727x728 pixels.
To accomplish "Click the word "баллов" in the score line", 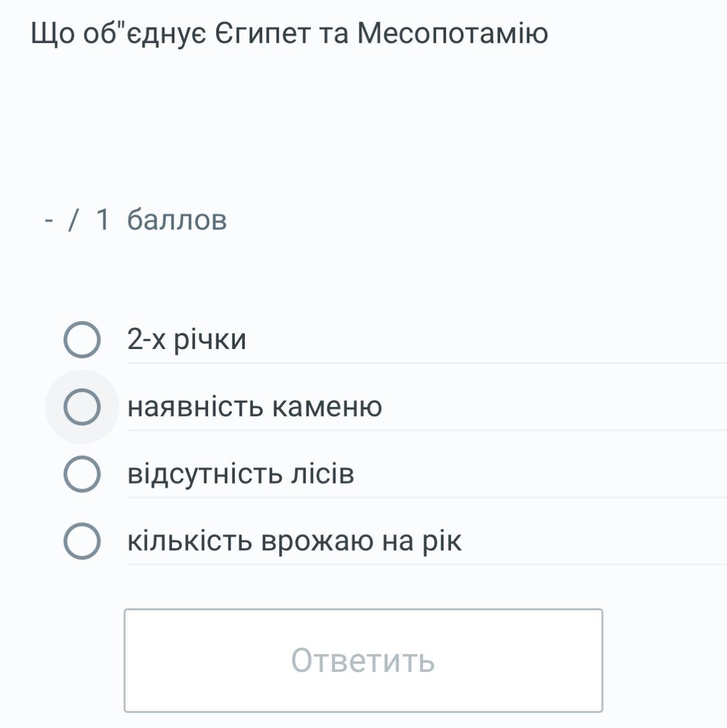I will coord(177,219).
